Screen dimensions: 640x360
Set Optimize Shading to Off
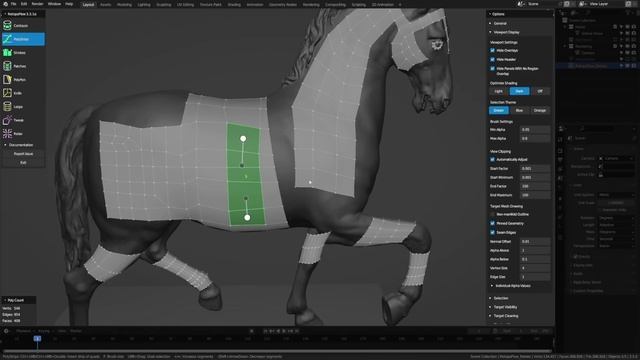(540, 91)
